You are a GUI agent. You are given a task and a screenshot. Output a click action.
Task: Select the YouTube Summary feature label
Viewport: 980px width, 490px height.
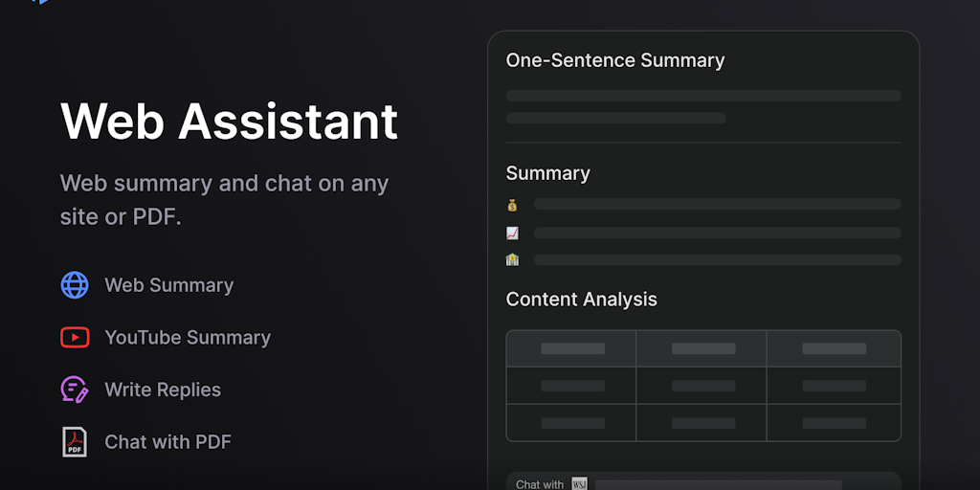[x=188, y=337]
